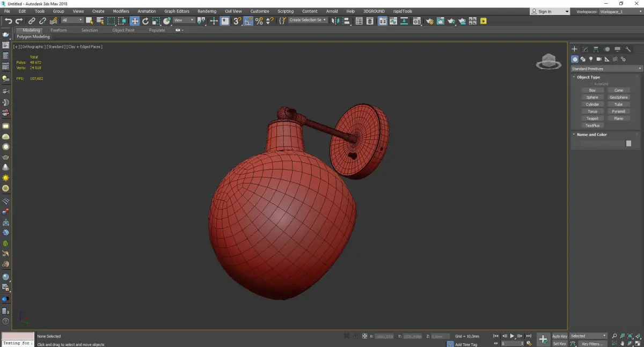Toggle 3D Snaps in the toolbar
This screenshot has height=347, width=644.
(x=237, y=21)
